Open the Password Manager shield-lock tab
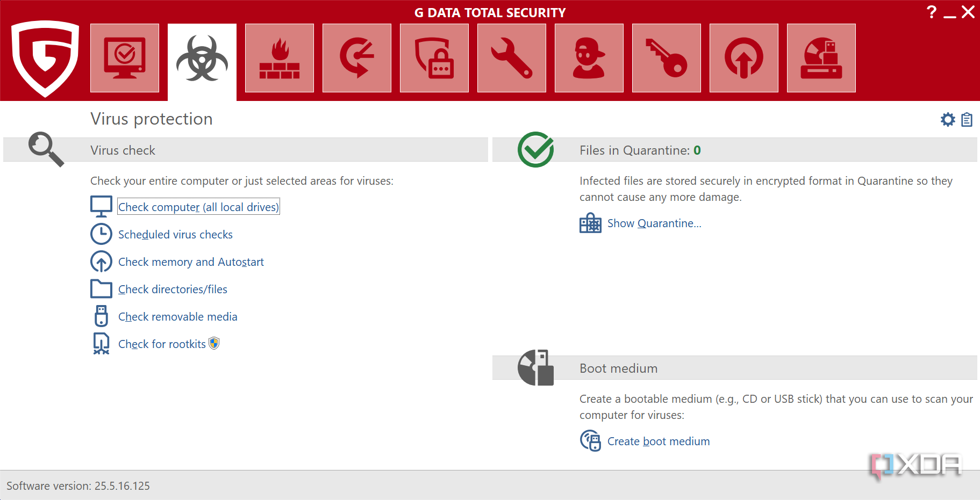The image size is (980, 500). [434, 58]
